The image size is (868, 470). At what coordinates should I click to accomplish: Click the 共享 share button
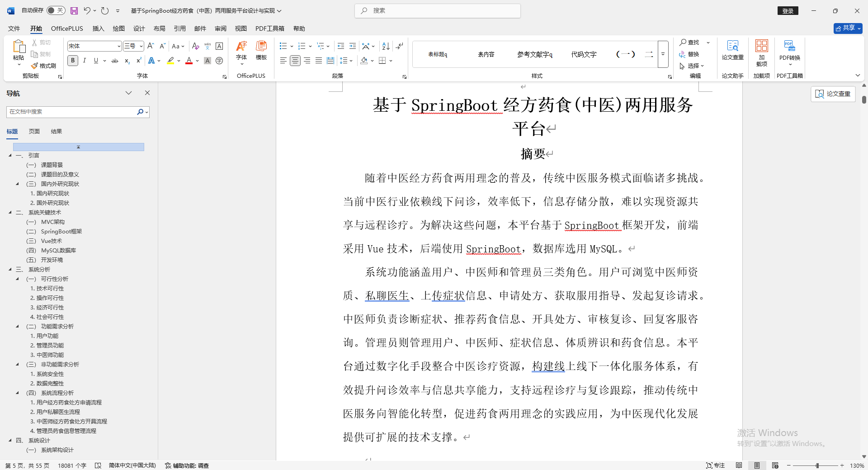848,28
